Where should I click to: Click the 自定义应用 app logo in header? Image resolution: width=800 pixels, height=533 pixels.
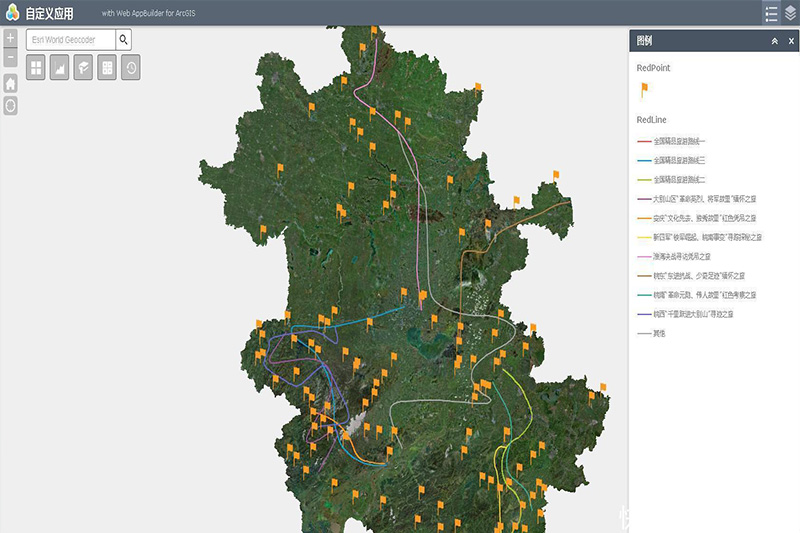click(x=12, y=13)
